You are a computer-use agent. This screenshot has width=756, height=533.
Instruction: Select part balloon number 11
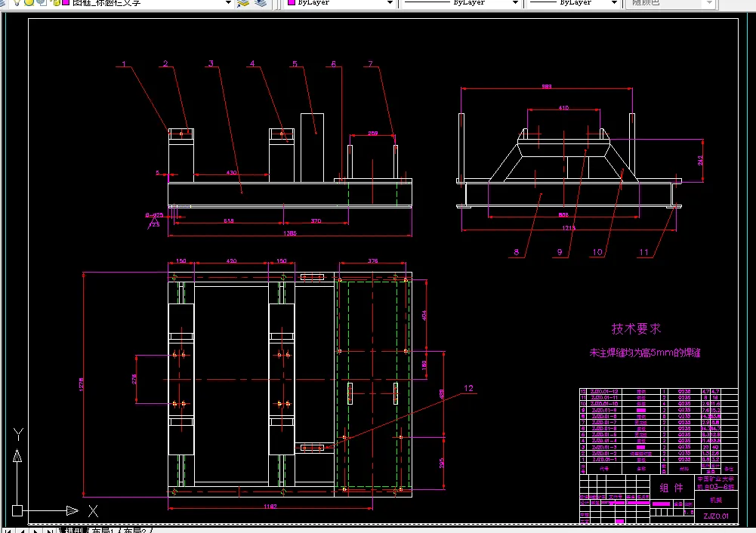pyautogui.click(x=643, y=251)
